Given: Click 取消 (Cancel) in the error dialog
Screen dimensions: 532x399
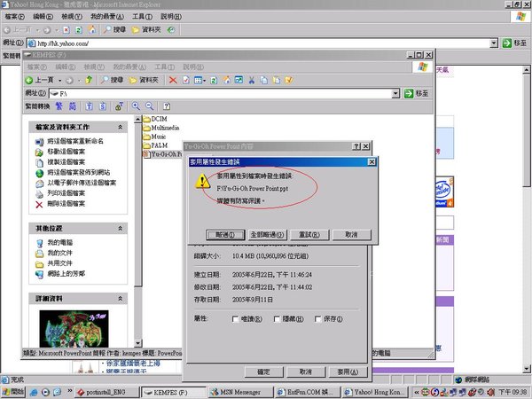Looking at the screenshot, I should click(350, 234).
